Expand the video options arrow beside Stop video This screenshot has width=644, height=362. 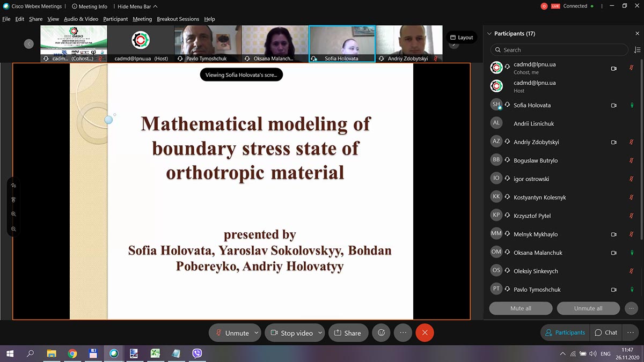tap(320, 333)
